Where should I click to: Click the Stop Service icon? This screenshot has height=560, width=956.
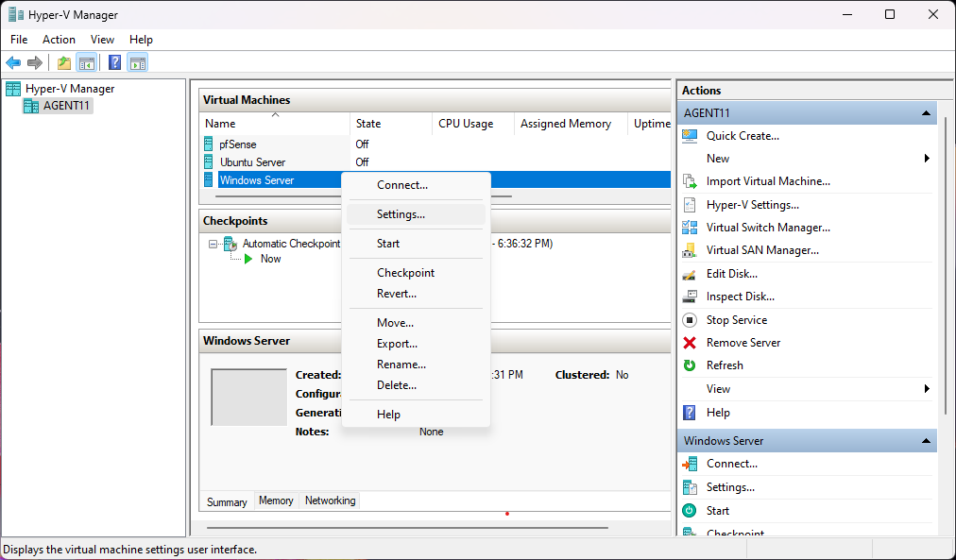tap(690, 320)
